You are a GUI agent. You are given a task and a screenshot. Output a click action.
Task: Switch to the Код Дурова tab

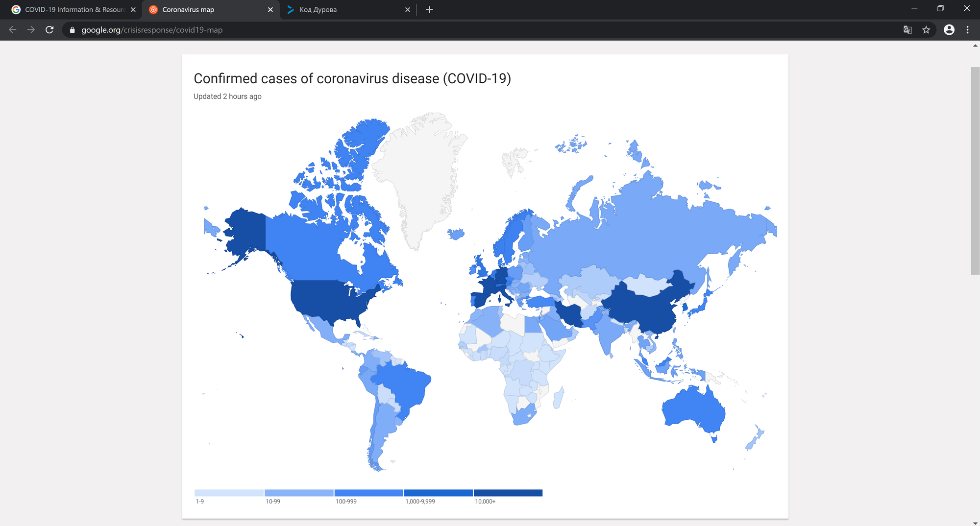point(348,10)
